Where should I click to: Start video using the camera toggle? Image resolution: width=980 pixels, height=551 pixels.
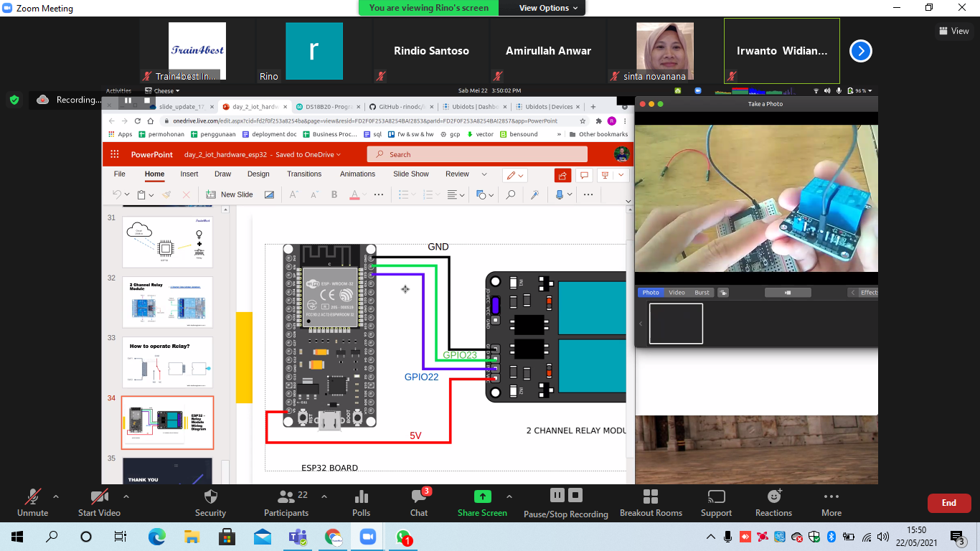click(x=99, y=497)
